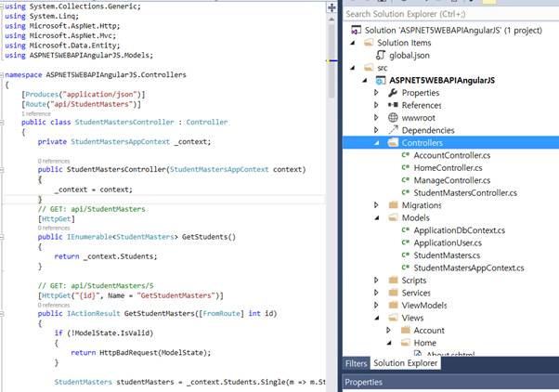Expand the Migrations folder
This screenshot has width=559, height=392.
376,205
